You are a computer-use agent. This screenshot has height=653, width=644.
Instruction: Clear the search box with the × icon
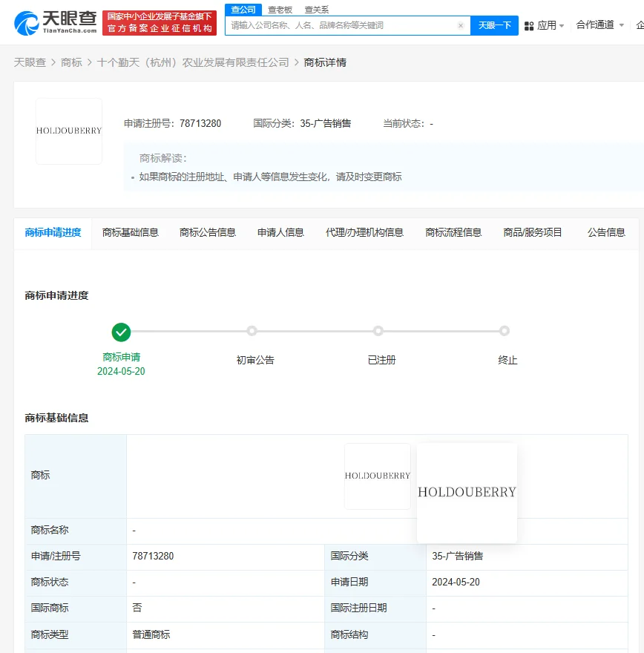coord(460,24)
